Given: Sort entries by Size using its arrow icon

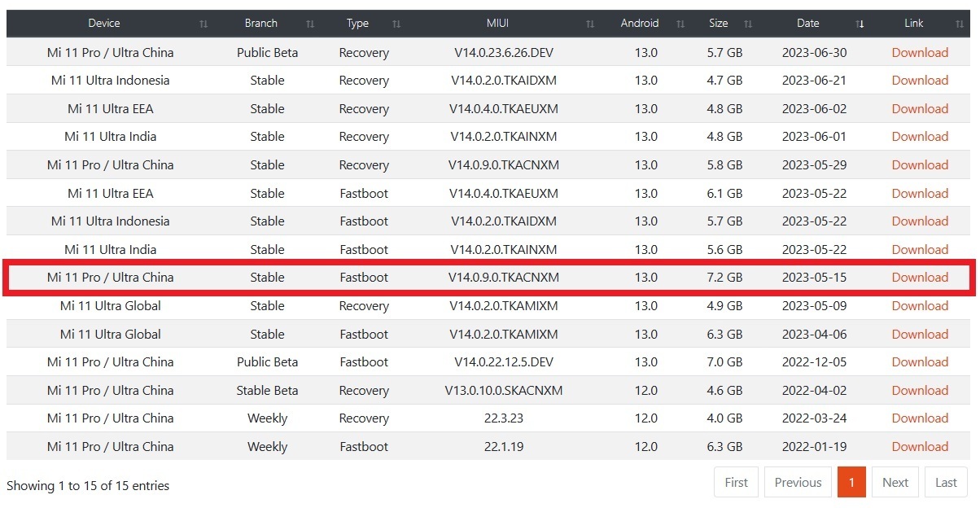Looking at the screenshot, I should pos(748,24).
